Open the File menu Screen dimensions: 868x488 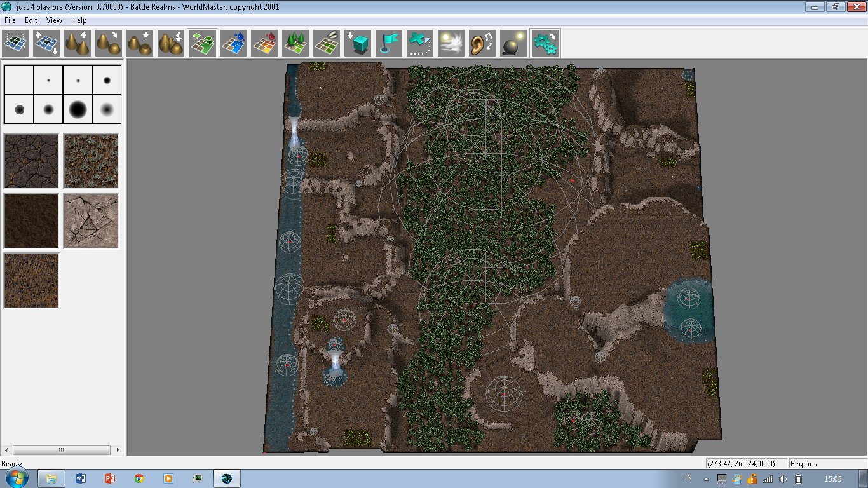point(10,20)
